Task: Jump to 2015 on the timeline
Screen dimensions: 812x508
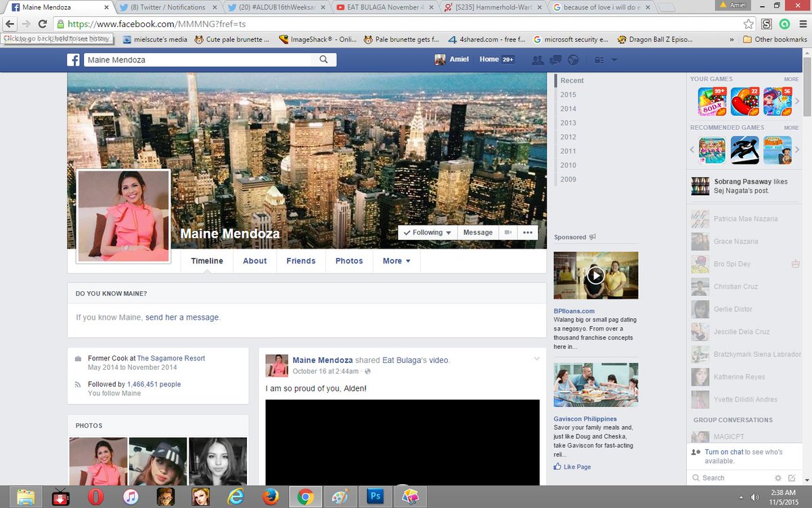Action: pyautogui.click(x=568, y=95)
